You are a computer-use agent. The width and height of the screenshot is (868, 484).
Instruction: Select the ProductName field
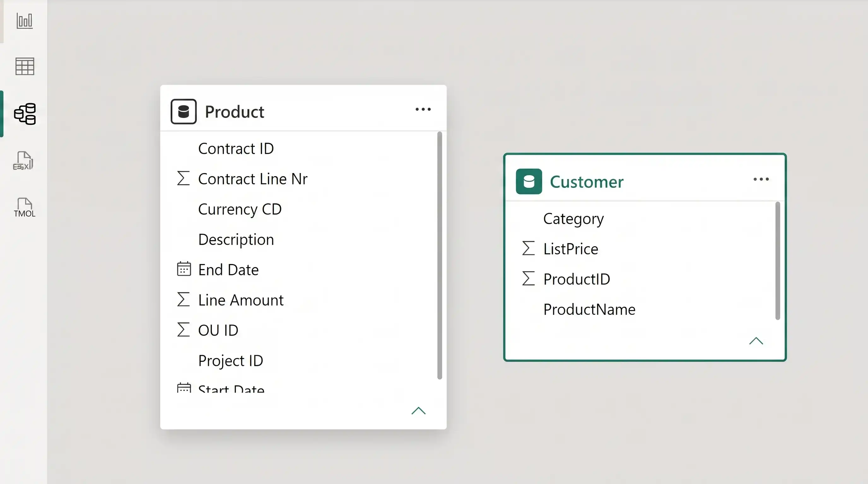pos(589,309)
